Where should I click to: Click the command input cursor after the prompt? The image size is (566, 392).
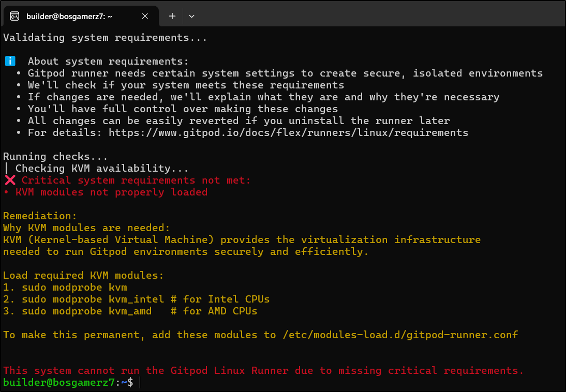140,383
